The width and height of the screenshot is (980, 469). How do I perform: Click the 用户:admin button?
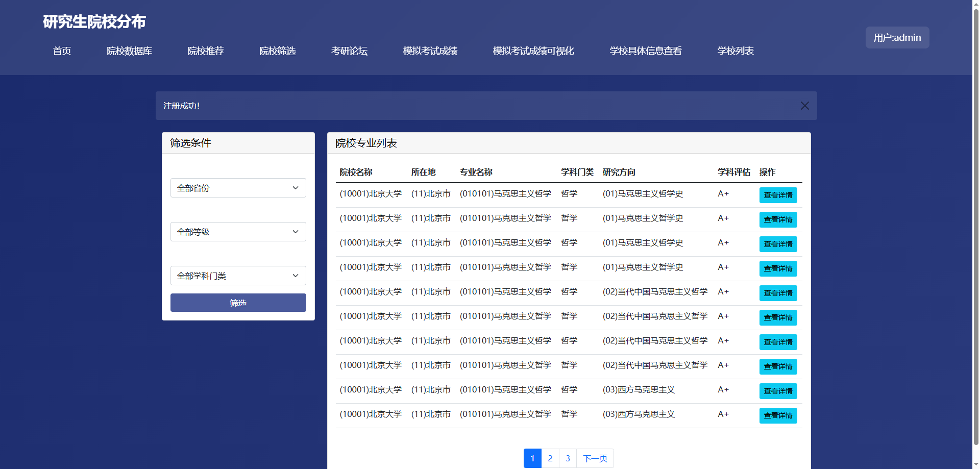tap(897, 38)
